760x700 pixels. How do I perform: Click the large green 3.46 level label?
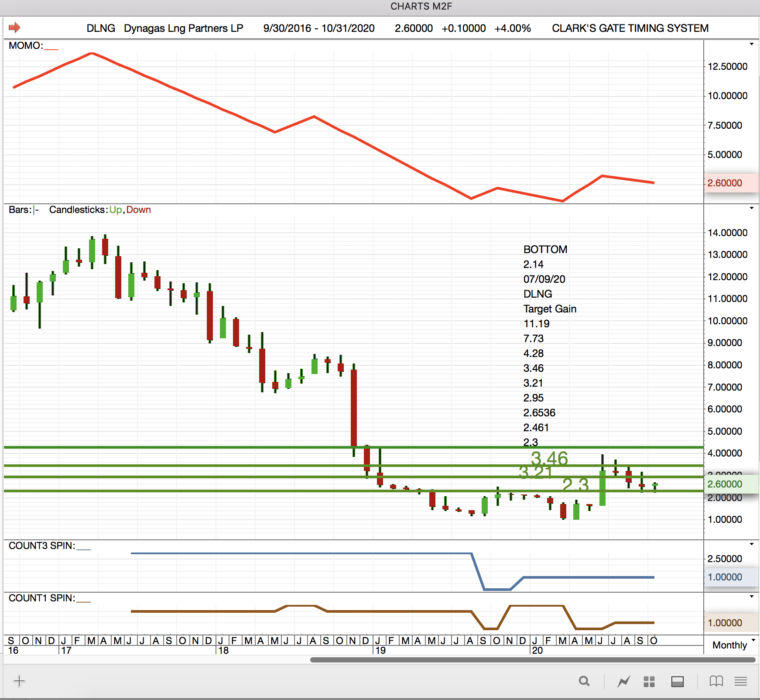(x=549, y=459)
